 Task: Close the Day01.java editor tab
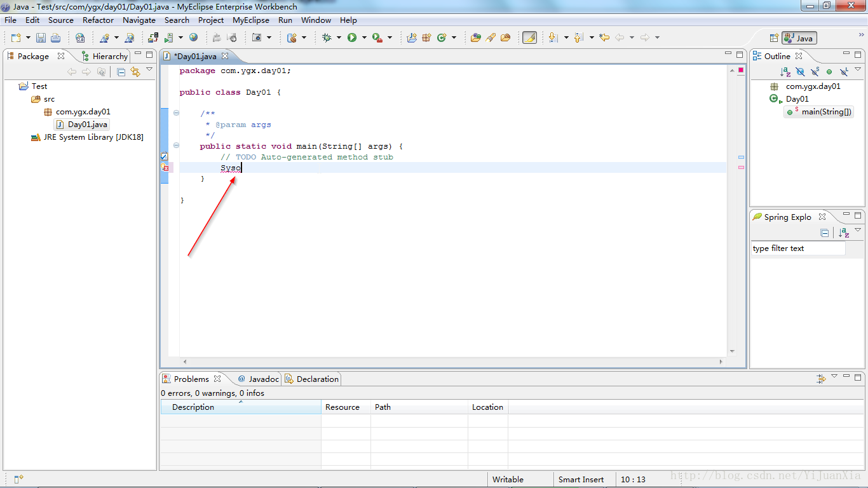point(225,56)
